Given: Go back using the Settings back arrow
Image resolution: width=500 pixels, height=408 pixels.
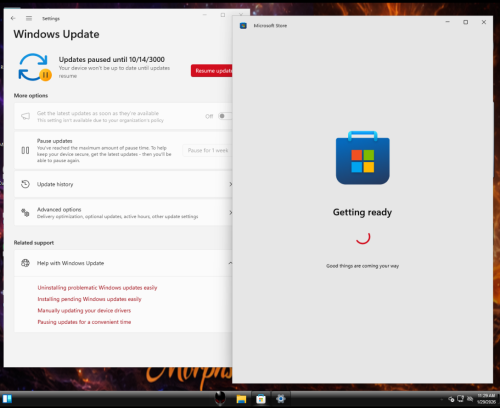Looking at the screenshot, I should 13,18.
